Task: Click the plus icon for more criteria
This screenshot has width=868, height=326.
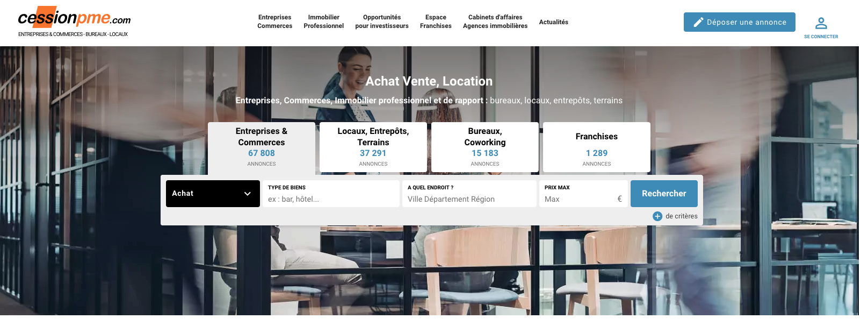Action: click(x=657, y=216)
